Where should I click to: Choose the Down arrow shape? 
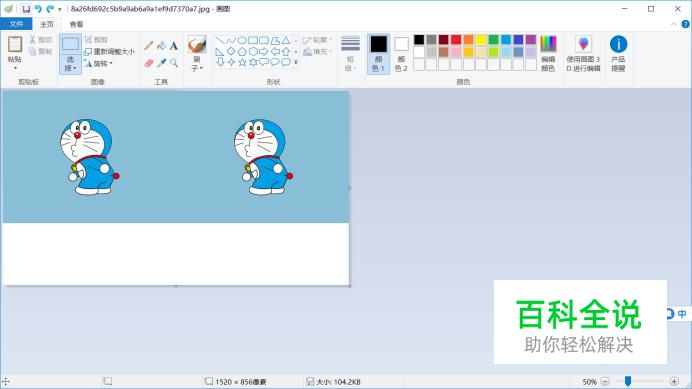pyautogui.click(x=220, y=62)
